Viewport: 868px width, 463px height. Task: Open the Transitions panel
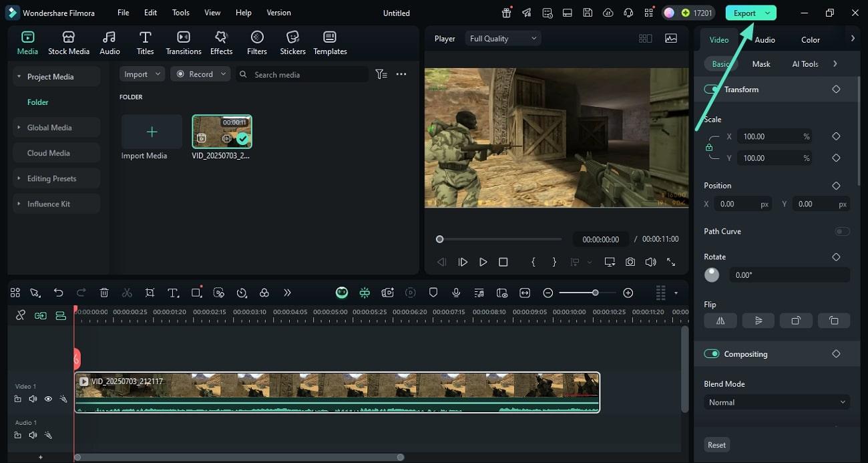(x=184, y=43)
